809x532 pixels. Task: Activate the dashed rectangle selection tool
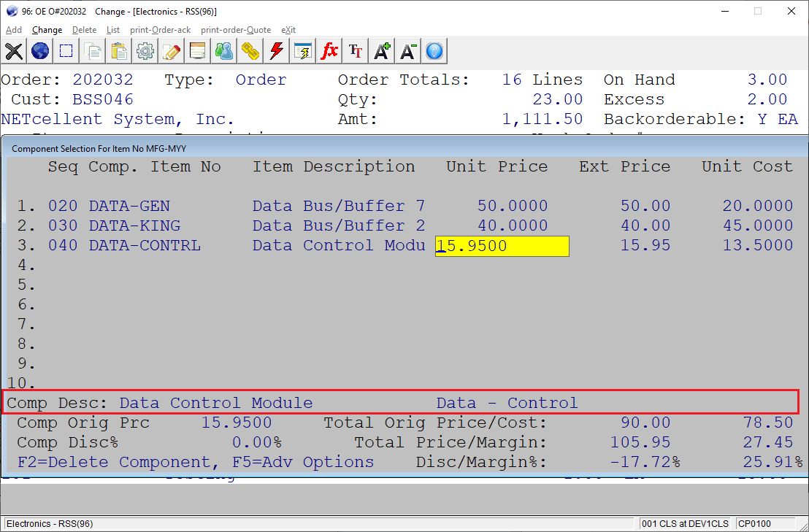coord(66,51)
